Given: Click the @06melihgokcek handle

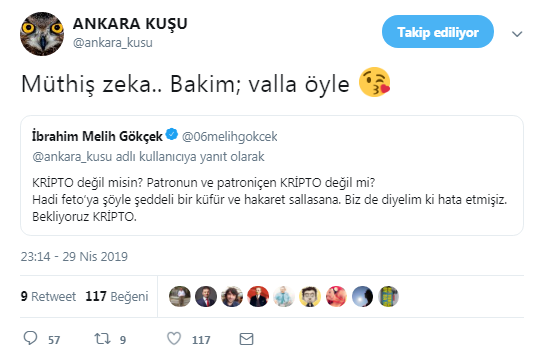Looking at the screenshot, I should click(230, 137).
